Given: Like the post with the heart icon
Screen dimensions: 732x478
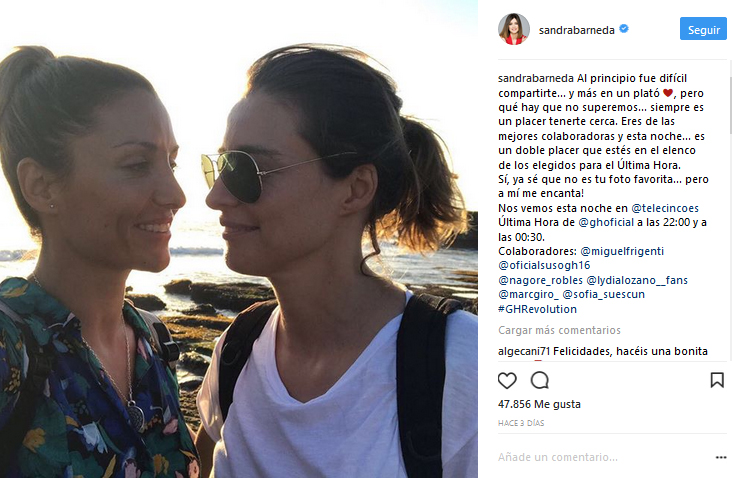Looking at the screenshot, I should (x=507, y=380).
